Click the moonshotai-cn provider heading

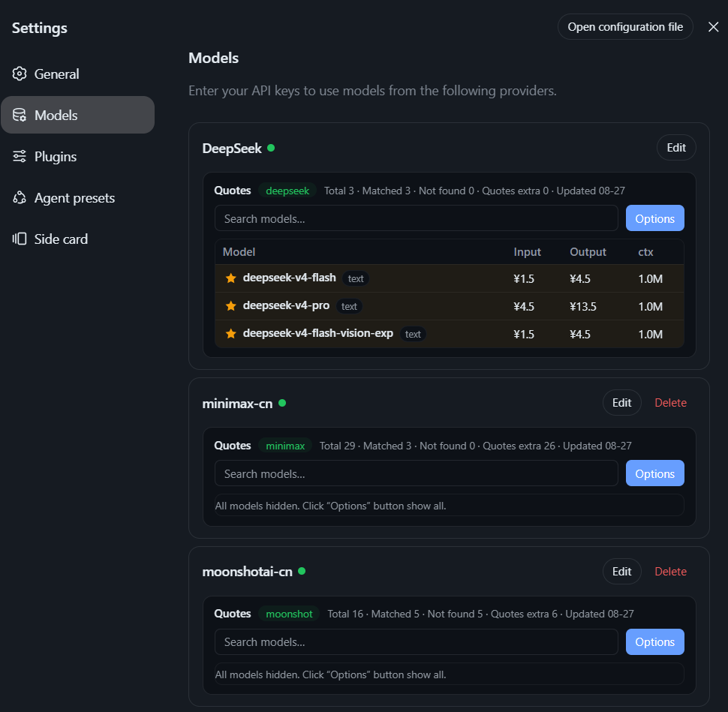point(248,572)
